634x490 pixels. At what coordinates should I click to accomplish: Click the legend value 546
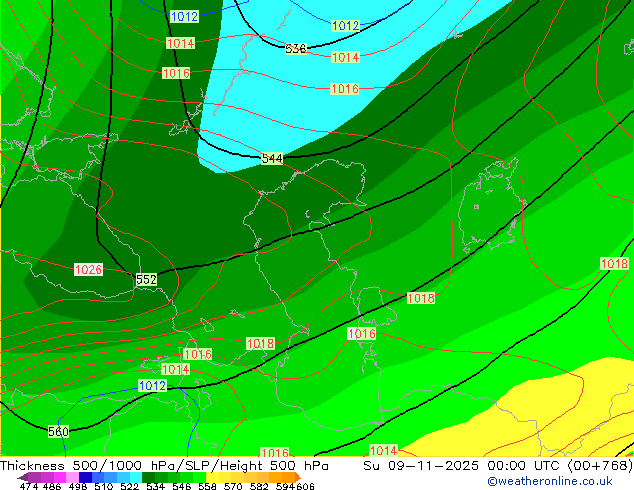click(x=181, y=486)
